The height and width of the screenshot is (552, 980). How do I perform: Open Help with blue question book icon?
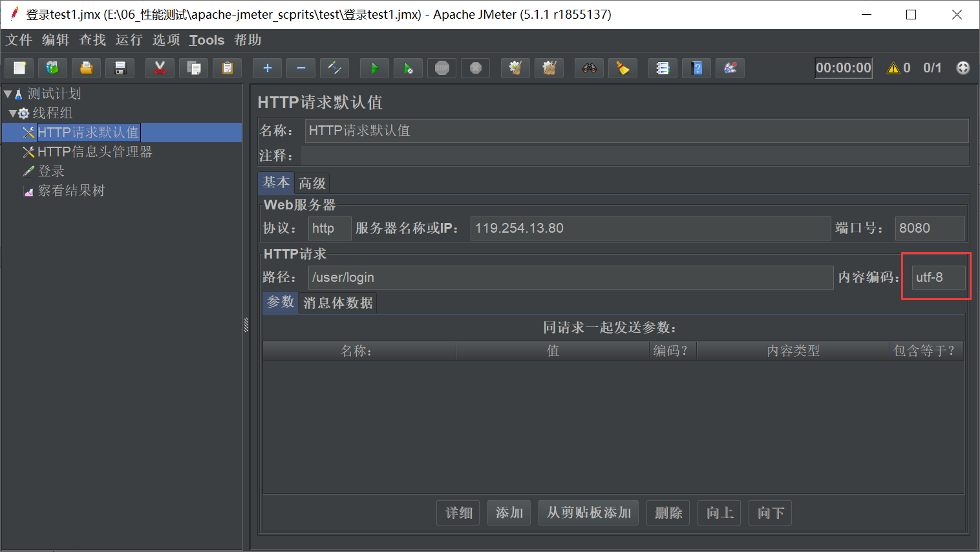click(x=696, y=68)
